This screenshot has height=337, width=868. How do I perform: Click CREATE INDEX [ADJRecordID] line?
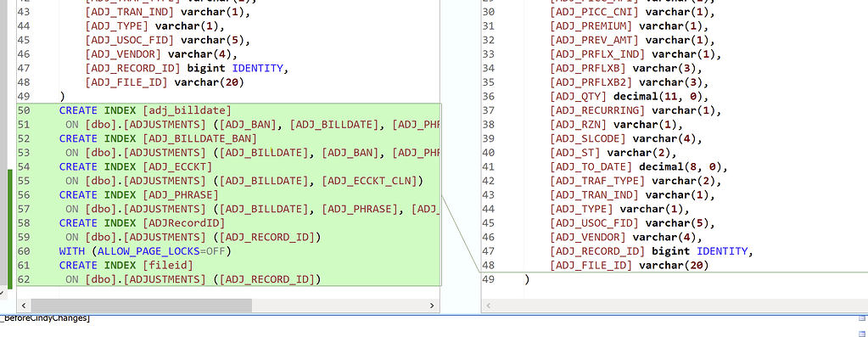(x=143, y=223)
